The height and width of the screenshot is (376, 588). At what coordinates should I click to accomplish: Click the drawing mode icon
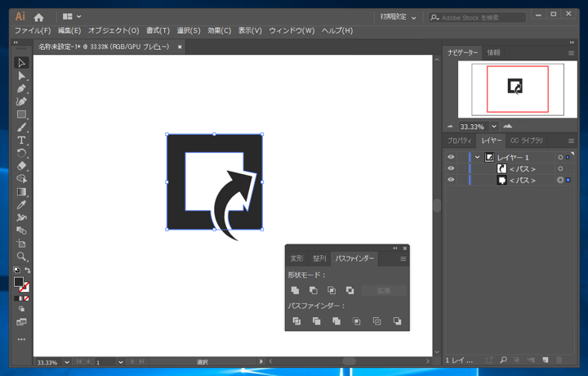pyautogui.click(x=21, y=309)
